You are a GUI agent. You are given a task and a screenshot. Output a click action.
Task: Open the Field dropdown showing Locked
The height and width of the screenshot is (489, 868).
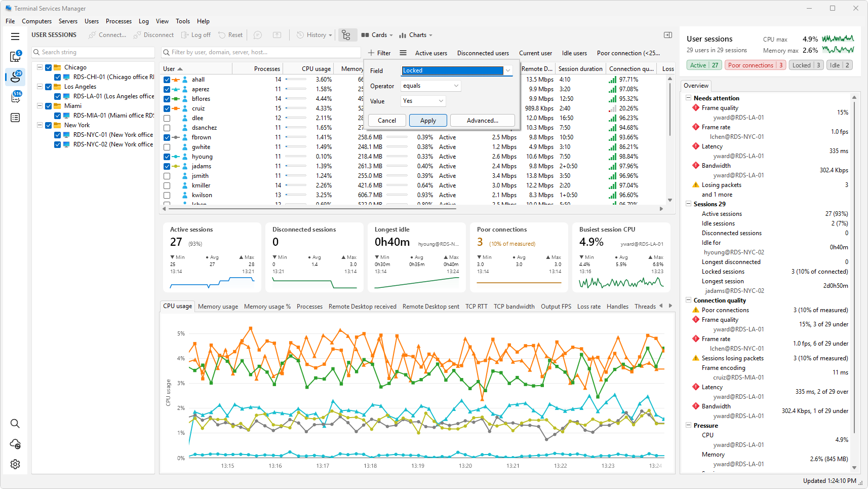coord(457,70)
